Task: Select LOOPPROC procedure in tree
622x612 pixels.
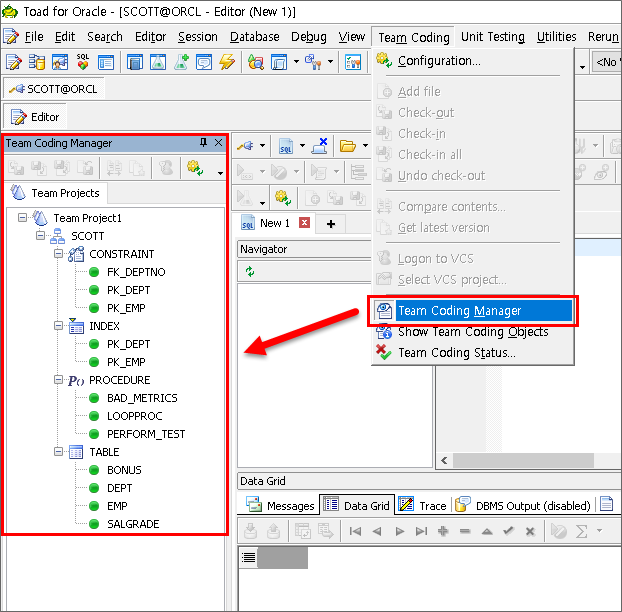Action: point(134,416)
